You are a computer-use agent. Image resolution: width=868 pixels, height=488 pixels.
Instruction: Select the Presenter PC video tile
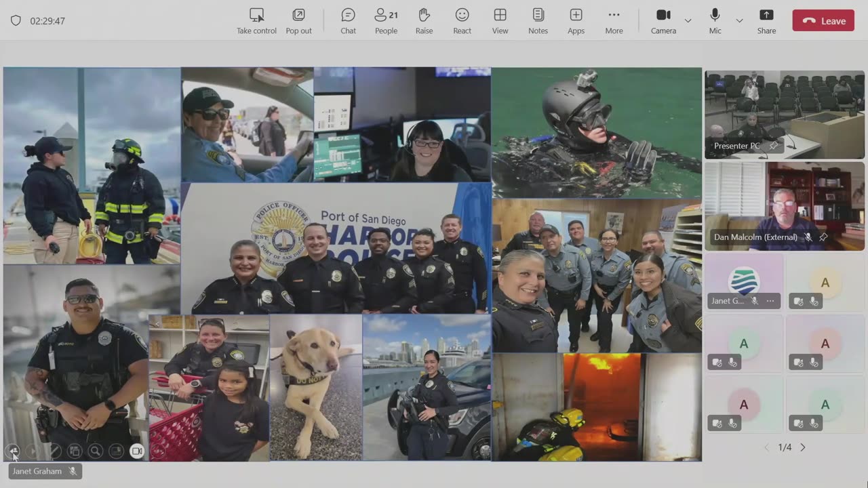(785, 114)
